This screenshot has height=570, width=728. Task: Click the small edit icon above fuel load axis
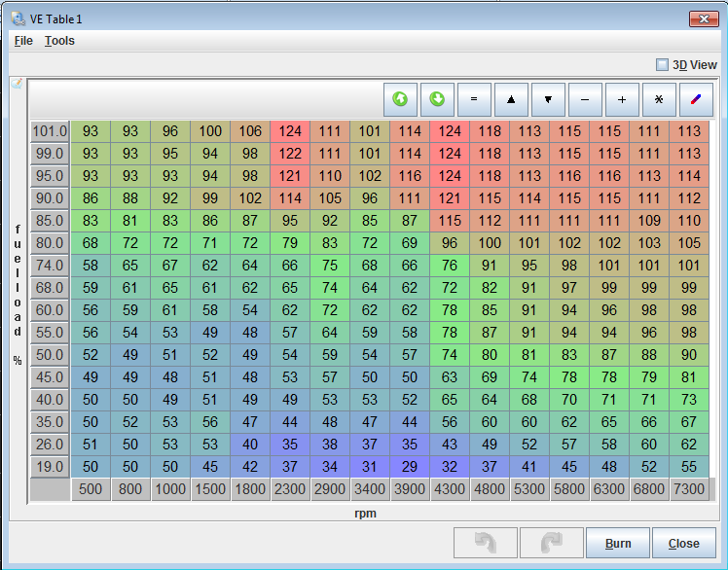pos(17,84)
